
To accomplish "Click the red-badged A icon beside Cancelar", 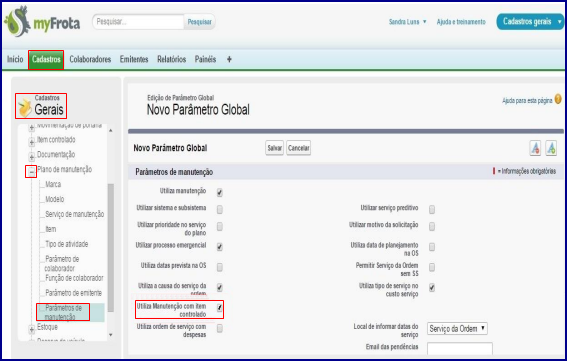I will pos(535,148).
